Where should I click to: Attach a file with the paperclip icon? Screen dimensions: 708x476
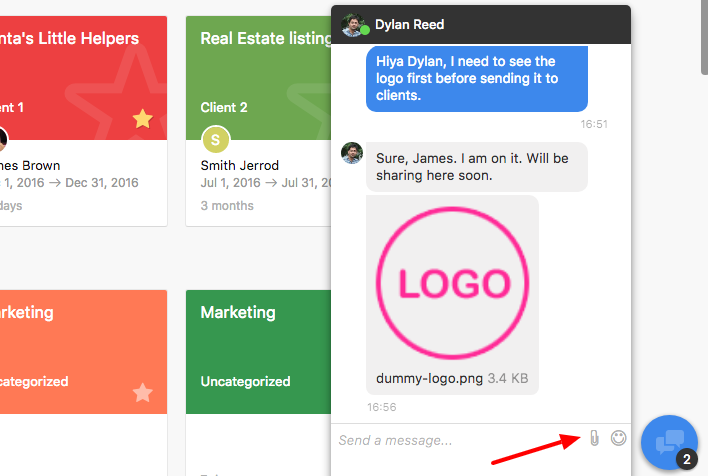594,438
